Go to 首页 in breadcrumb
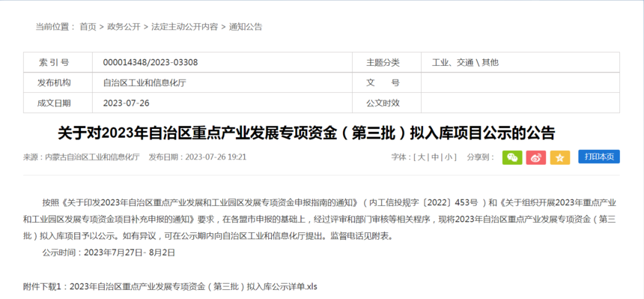The width and height of the screenshot is (644, 299). coord(88,27)
